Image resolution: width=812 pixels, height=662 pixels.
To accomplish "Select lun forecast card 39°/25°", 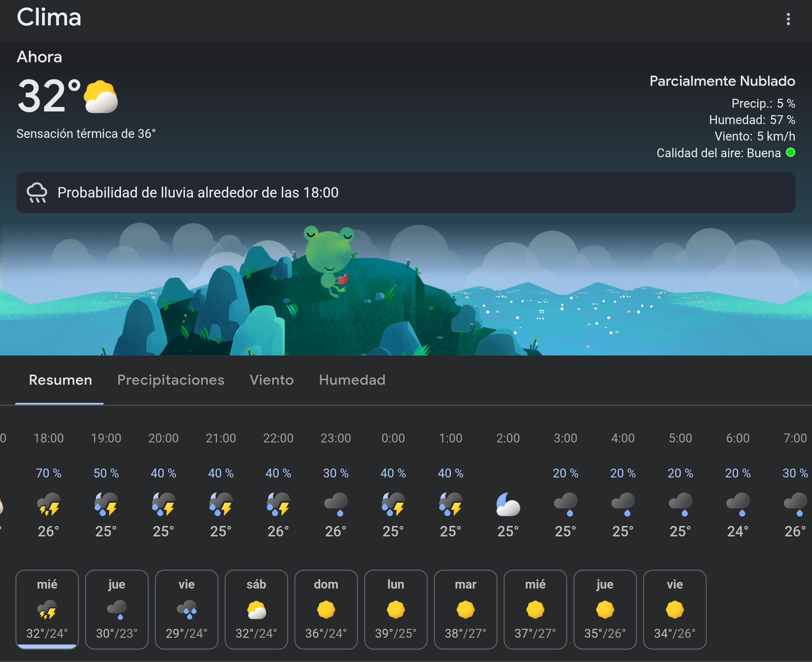I will [396, 609].
